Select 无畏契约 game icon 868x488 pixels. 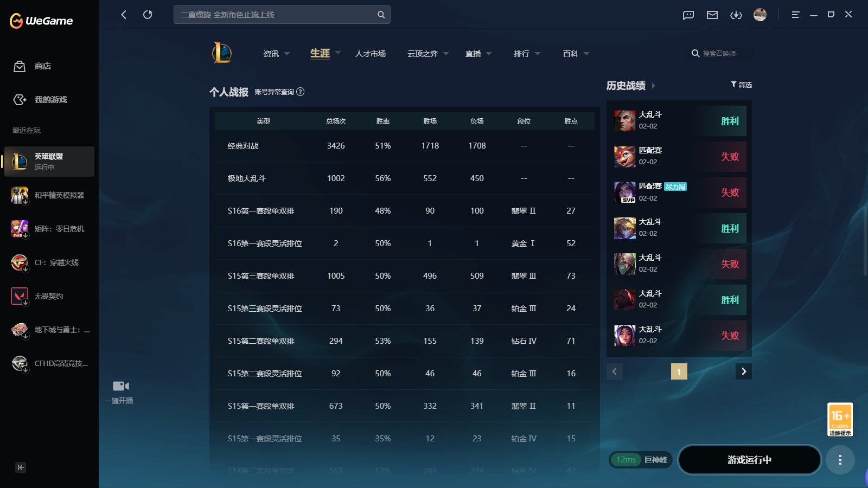[x=20, y=296]
